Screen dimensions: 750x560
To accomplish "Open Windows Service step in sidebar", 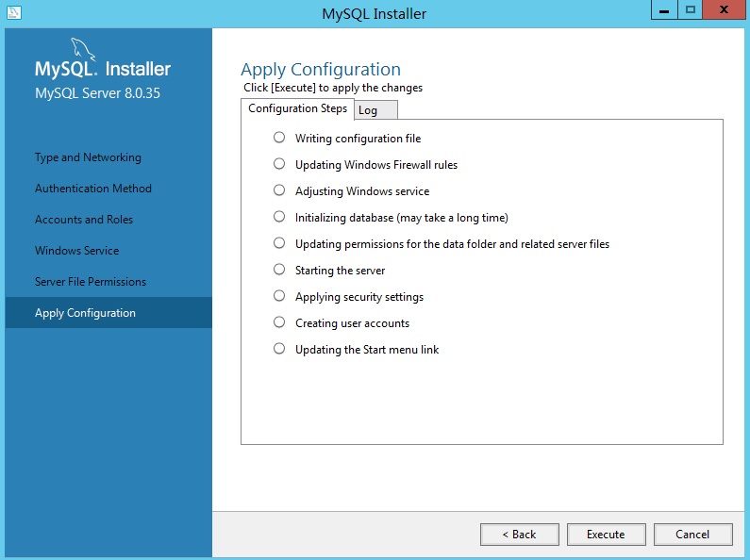I will pyautogui.click(x=77, y=251).
